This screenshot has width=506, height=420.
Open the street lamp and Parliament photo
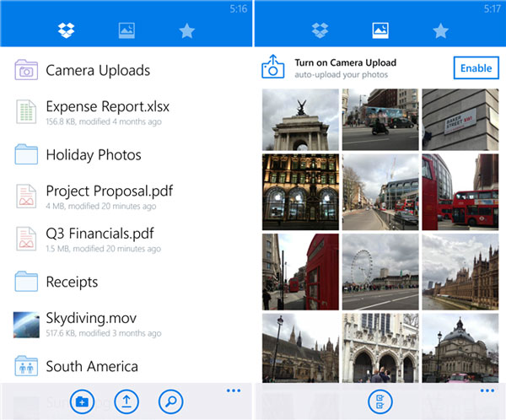pos(300,348)
